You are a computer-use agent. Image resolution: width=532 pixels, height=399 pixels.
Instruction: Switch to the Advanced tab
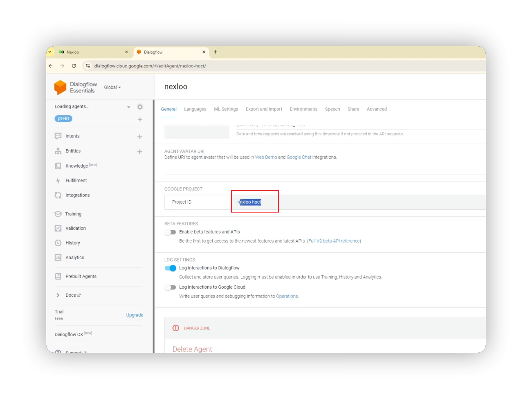(377, 109)
